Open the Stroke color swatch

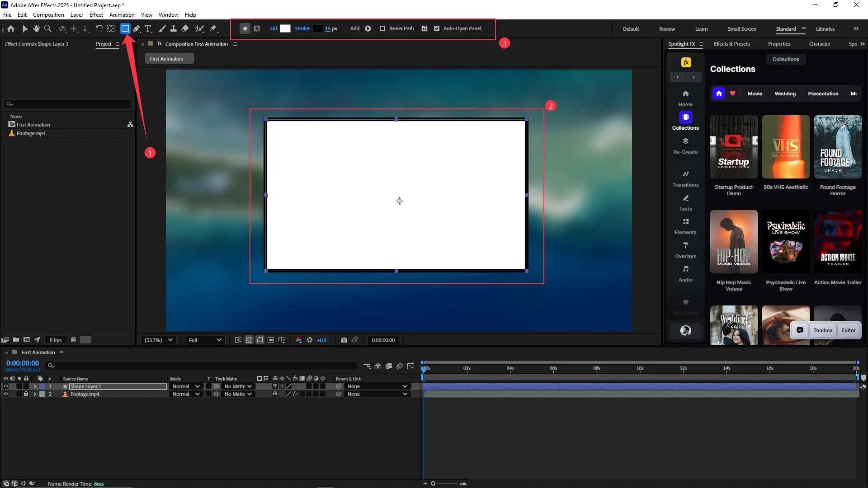318,28
